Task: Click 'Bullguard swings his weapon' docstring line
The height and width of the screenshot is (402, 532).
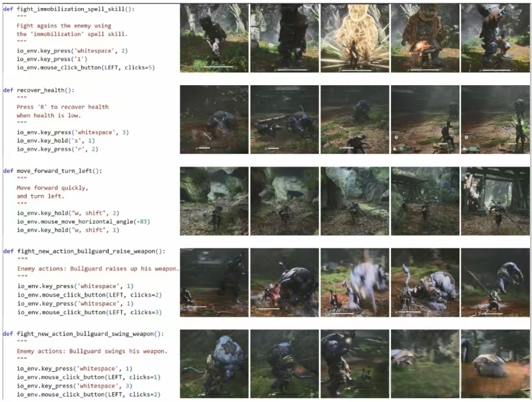Action: tap(92, 351)
